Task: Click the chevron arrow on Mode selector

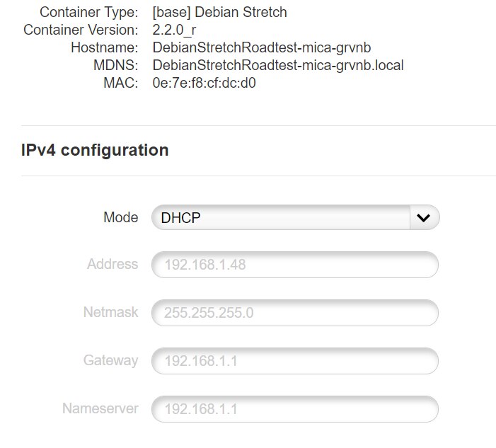Action: click(x=424, y=218)
